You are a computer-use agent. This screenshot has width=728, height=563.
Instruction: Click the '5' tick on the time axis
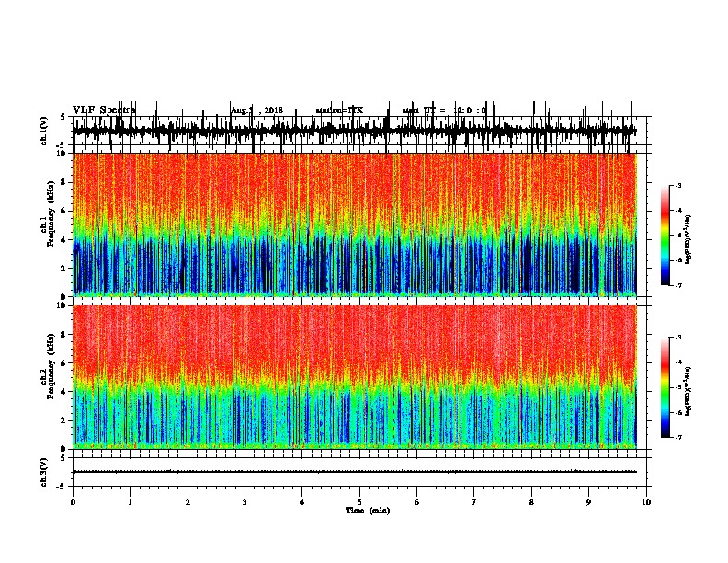tap(359, 502)
